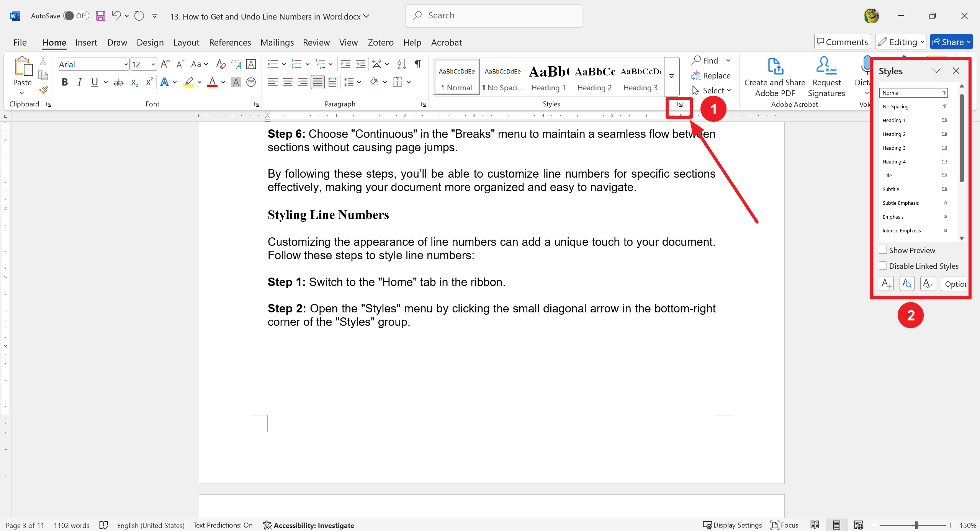Click the New Style button in Styles panel
980x531 pixels.
[887, 284]
